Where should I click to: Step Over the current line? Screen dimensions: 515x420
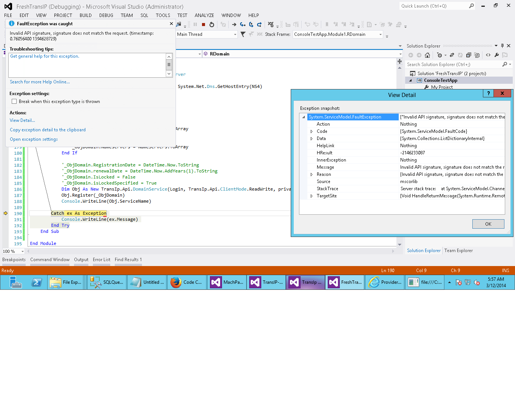[x=251, y=25]
